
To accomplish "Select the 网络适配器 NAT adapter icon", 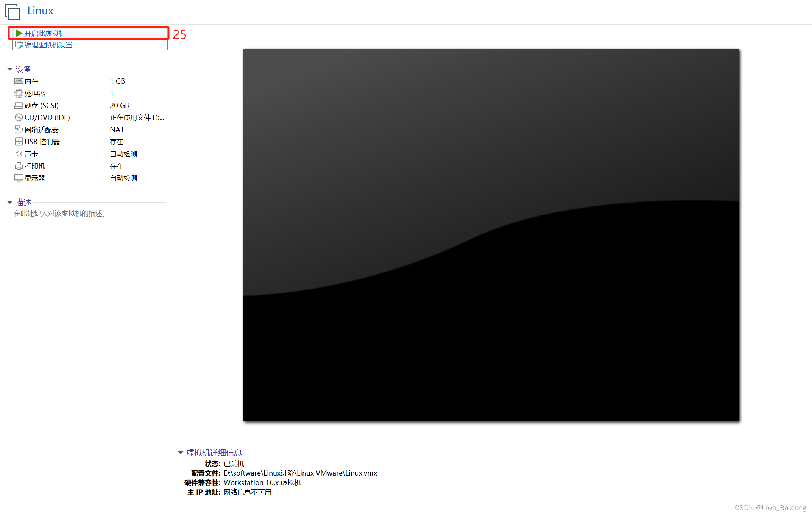I will pos(19,129).
